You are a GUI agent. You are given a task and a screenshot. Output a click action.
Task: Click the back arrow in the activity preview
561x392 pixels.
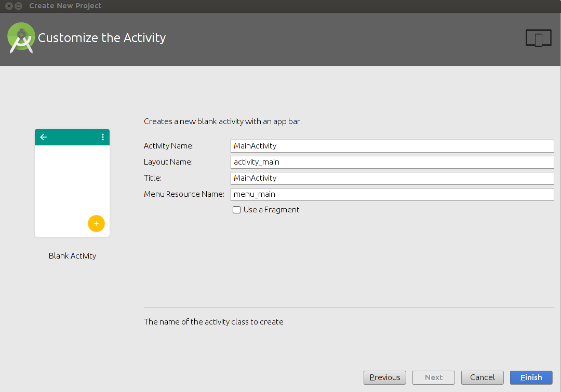[x=44, y=137]
